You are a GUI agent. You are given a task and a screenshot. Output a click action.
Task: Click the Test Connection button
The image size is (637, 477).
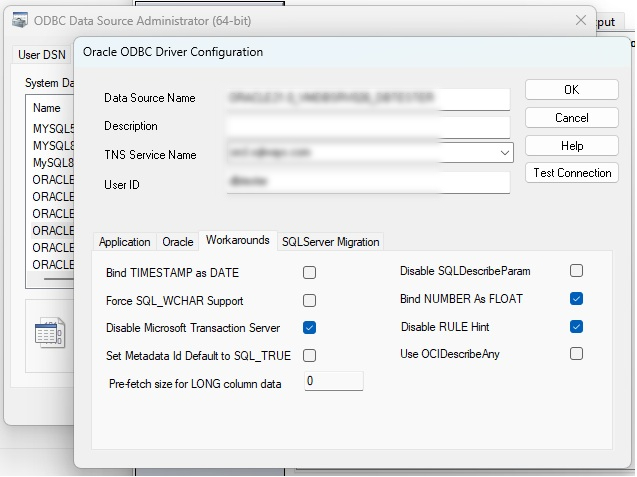[572, 173]
